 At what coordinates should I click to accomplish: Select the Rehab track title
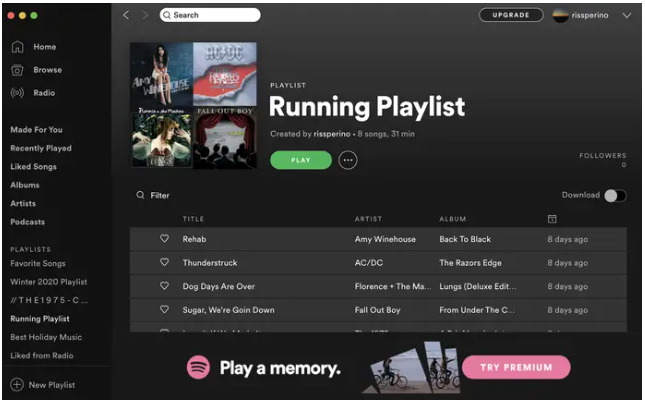click(x=194, y=239)
